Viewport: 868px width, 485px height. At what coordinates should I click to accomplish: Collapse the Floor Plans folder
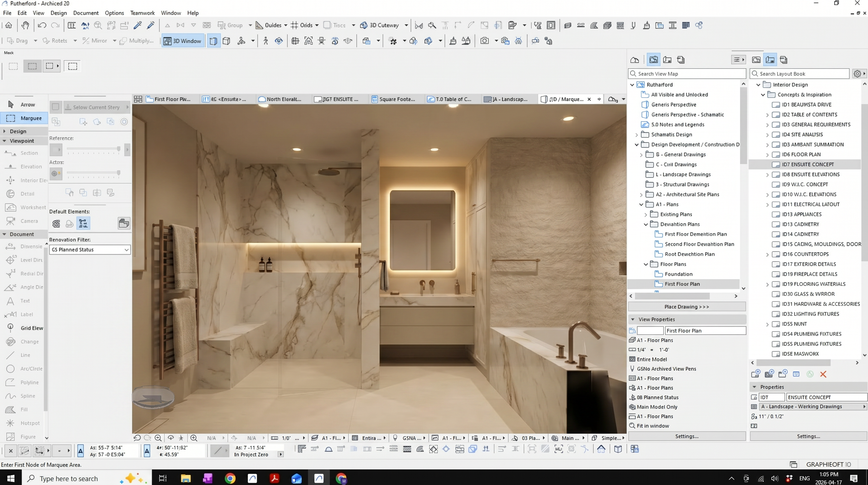coord(646,264)
